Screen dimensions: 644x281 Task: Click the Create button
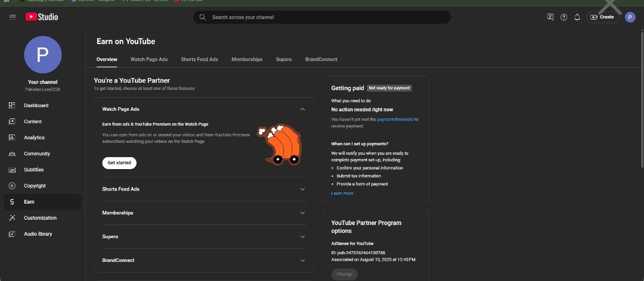(x=602, y=17)
